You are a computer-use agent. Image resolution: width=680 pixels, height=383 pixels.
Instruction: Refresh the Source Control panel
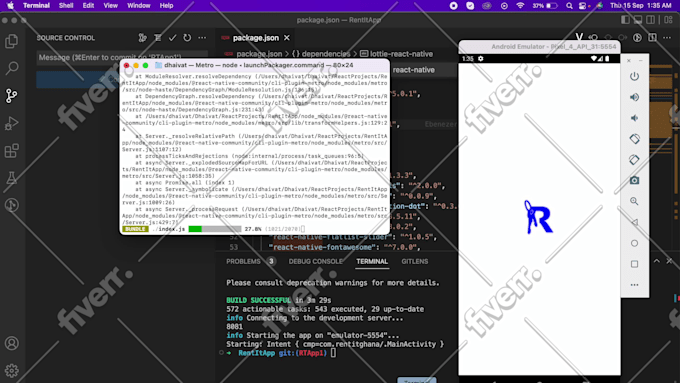tap(187, 38)
